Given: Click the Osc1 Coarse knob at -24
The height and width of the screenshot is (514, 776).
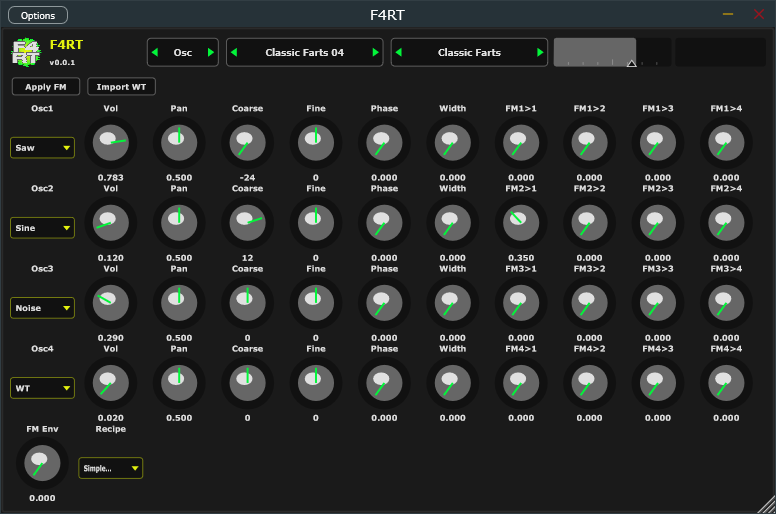Looking at the screenshot, I should pyautogui.click(x=247, y=143).
